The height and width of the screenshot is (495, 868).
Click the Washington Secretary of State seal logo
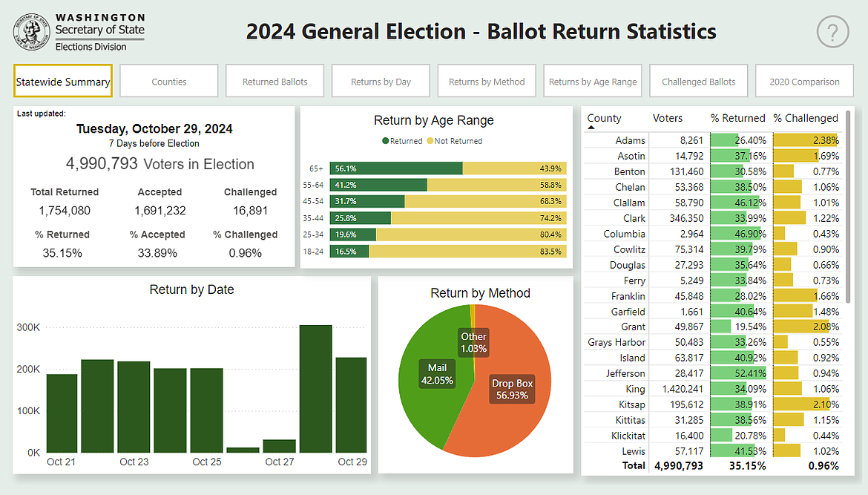tap(31, 32)
